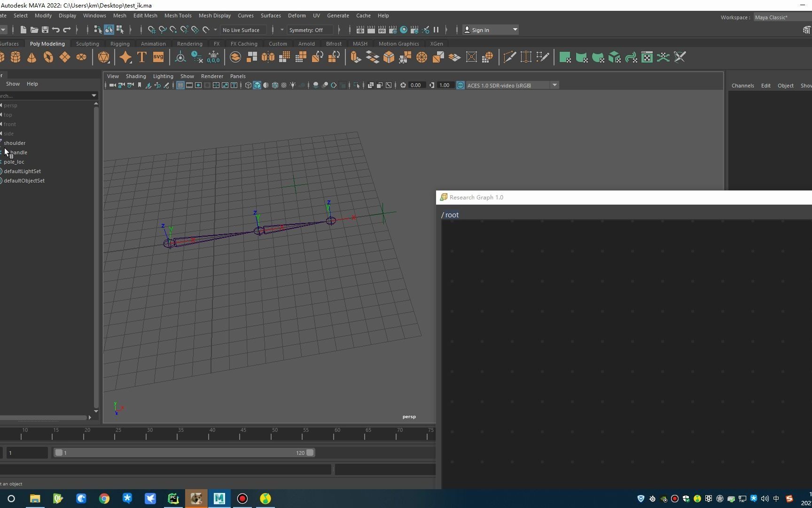Open the Mesh Tools menu
This screenshot has width=812, height=508.
[178, 16]
